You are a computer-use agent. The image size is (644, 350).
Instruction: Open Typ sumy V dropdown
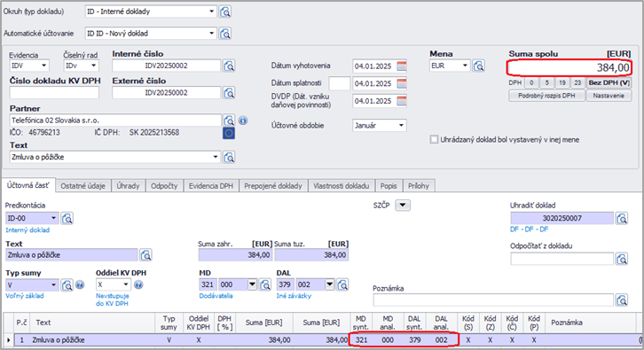coord(53,284)
